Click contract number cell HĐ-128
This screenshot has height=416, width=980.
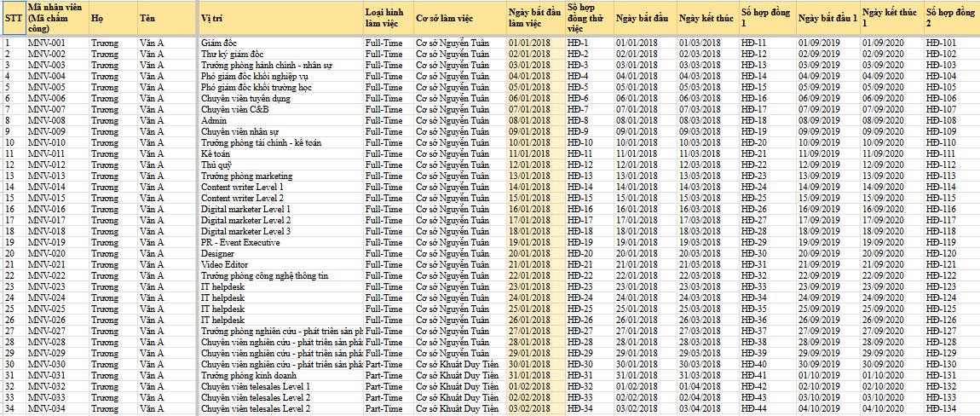point(952,342)
